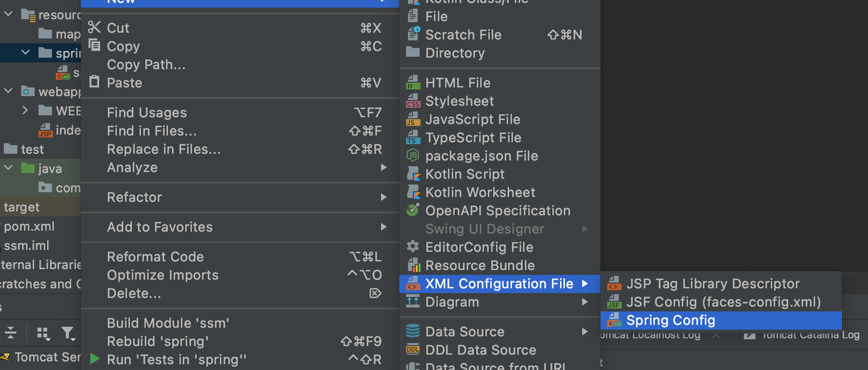Open pom.xml in project tree
Screen dimensions: 868x370
point(29,226)
